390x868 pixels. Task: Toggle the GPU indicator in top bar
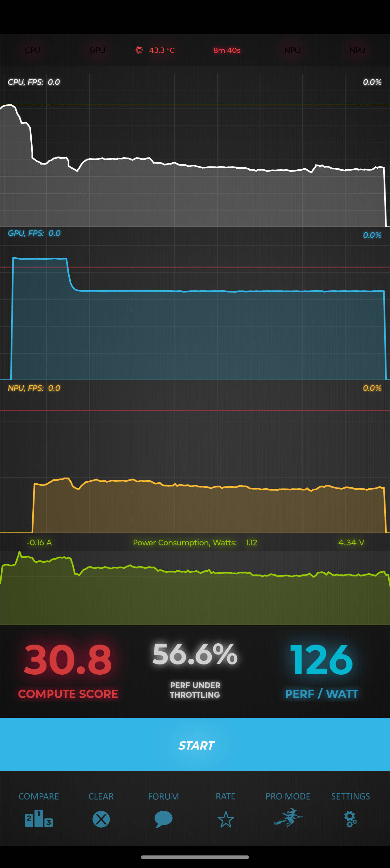click(x=97, y=50)
